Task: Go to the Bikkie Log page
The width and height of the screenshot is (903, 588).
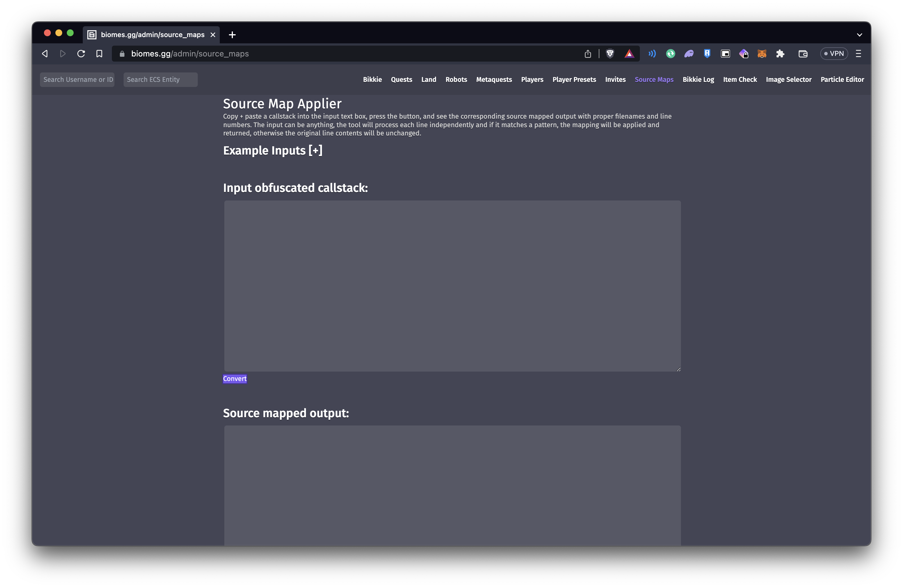Action: (x=698, y=80)
